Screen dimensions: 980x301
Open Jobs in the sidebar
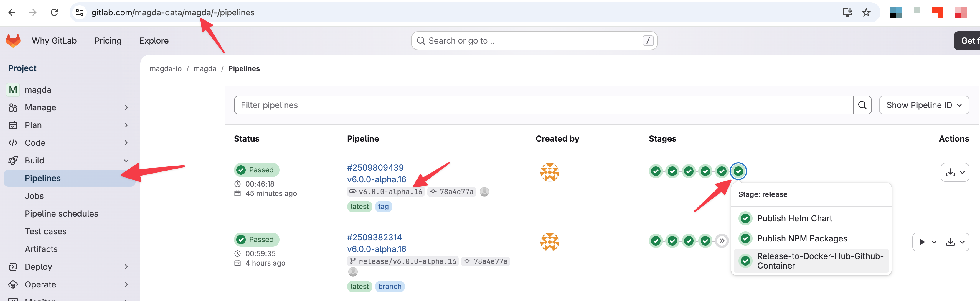34,196
